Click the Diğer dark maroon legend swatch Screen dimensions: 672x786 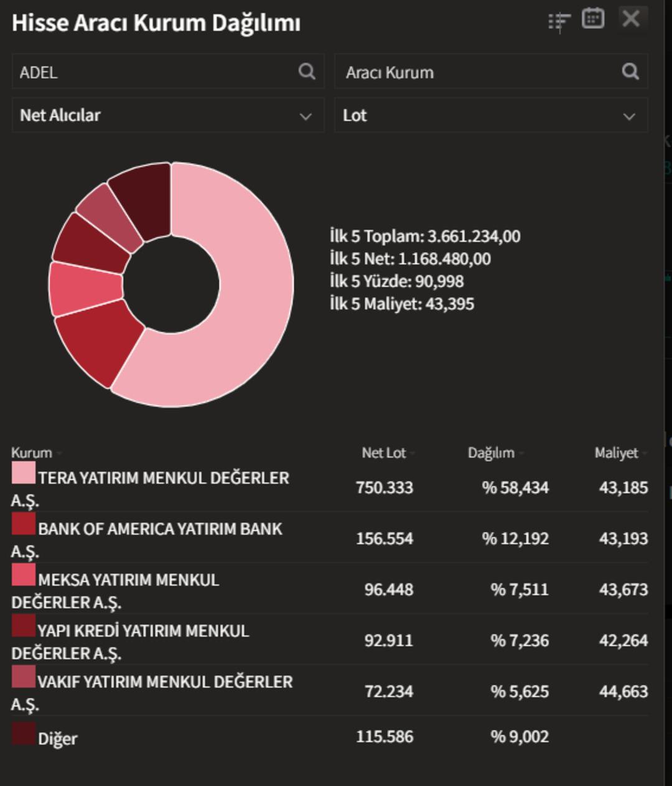(24, 734)
